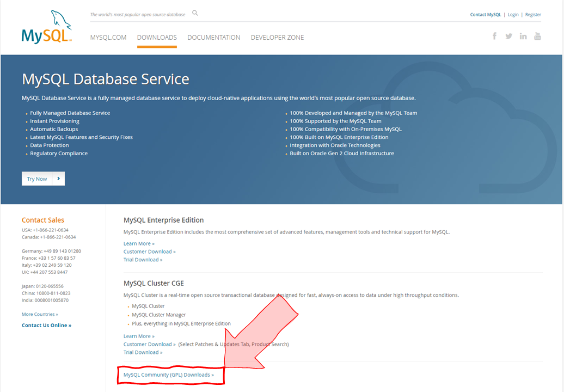The width and height of the screenshot is (564, 392).
Task: Open the DOCUMENTATION section
Action: click(213, 37)
